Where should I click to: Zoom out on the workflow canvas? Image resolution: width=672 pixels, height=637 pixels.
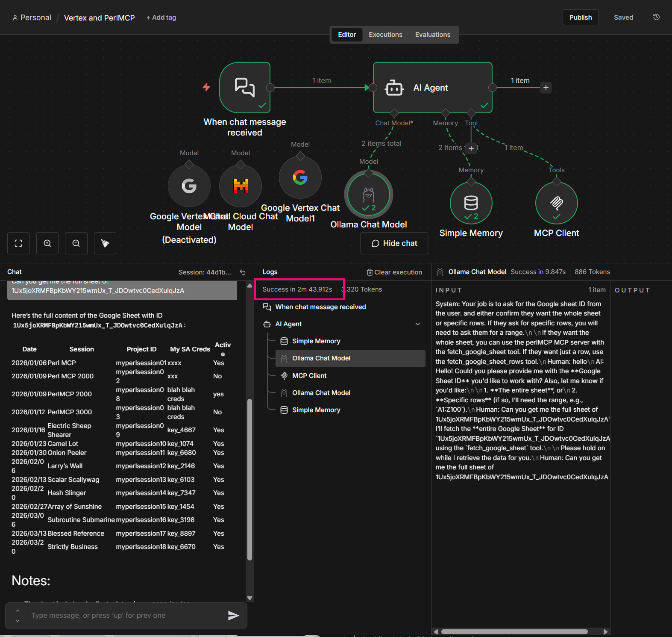(x=76, y=243)
